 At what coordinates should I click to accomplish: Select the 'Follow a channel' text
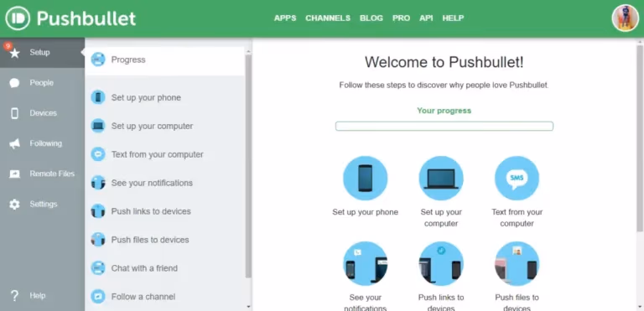click(x=143, y=297)
